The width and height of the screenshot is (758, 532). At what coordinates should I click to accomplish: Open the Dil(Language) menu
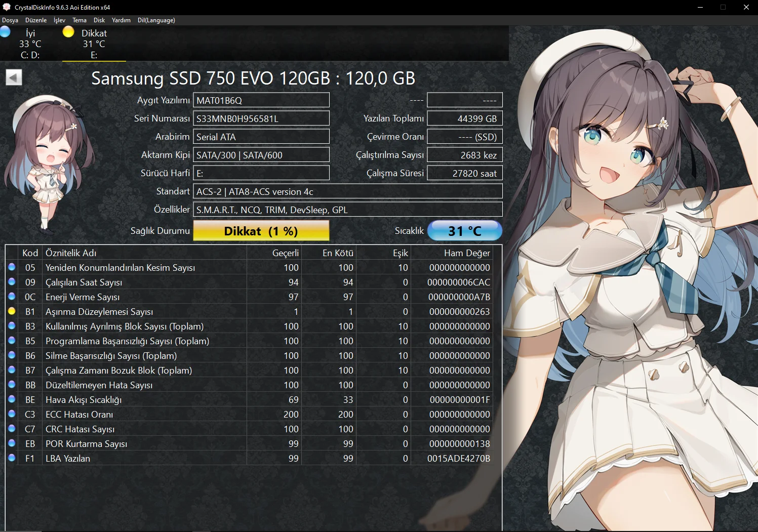(156, 20)
